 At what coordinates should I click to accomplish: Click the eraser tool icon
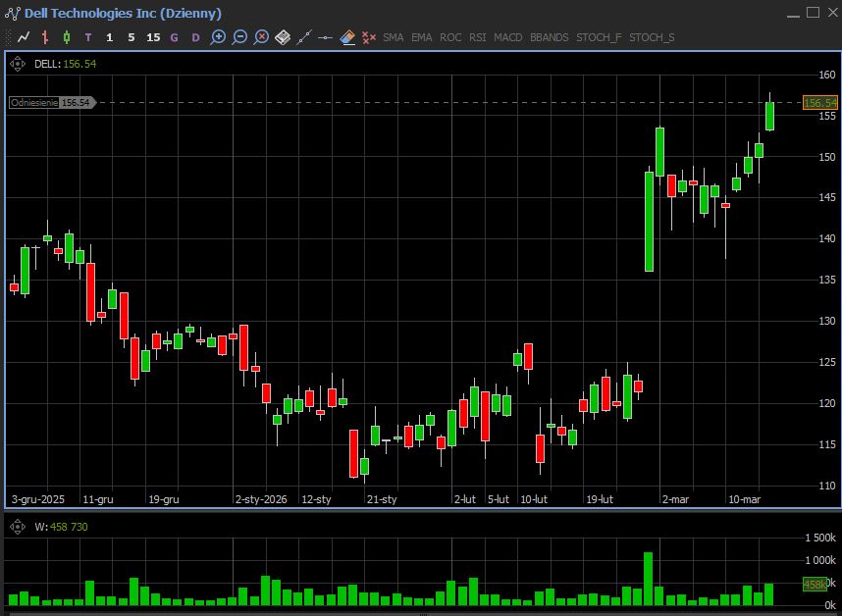click(347, 37)
